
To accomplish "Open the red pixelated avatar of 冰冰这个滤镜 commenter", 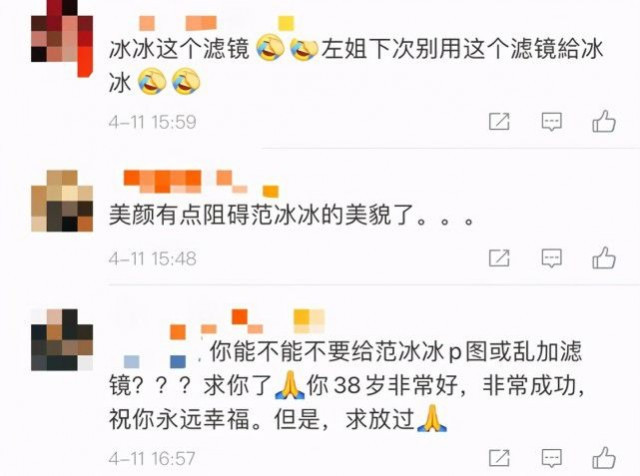I will tap(62, 39).
